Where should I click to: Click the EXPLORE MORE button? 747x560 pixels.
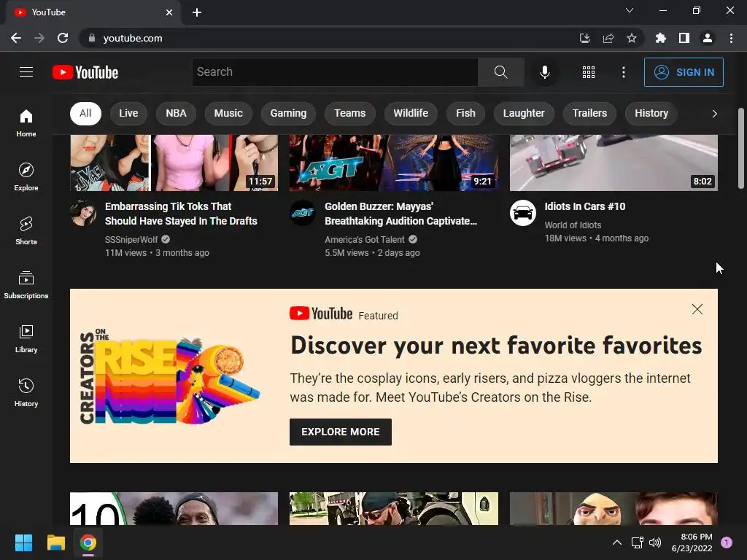[x=341, y=432]
